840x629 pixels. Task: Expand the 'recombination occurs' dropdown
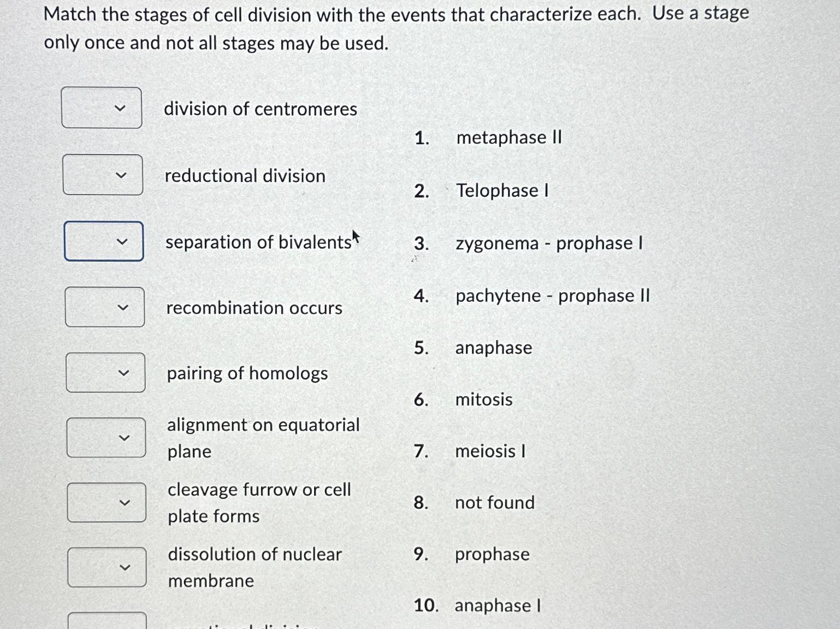[x=104, y=307]
